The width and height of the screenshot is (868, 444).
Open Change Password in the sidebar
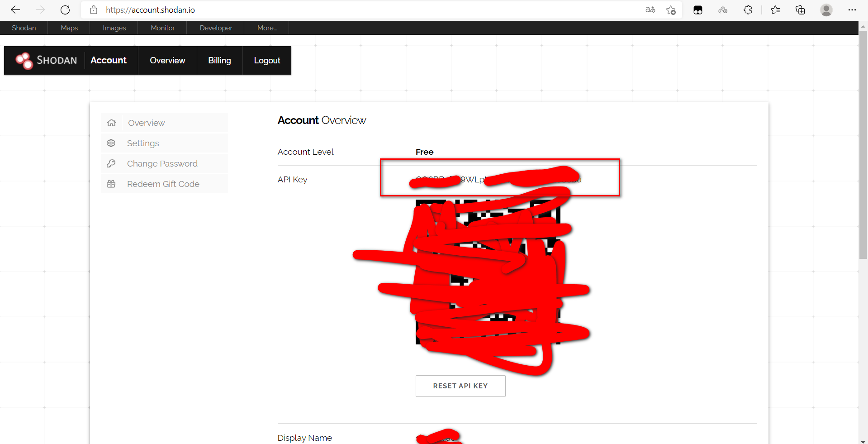(x=165, y=163)
